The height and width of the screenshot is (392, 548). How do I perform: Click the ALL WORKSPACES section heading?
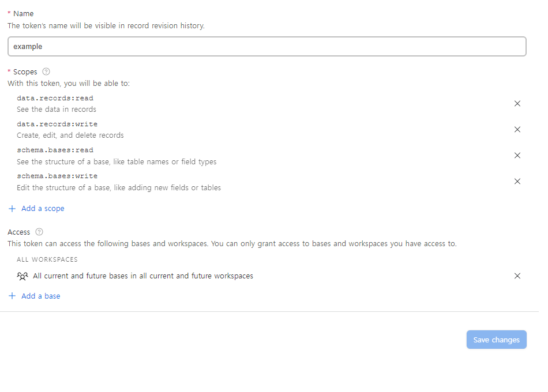point(47,260)
